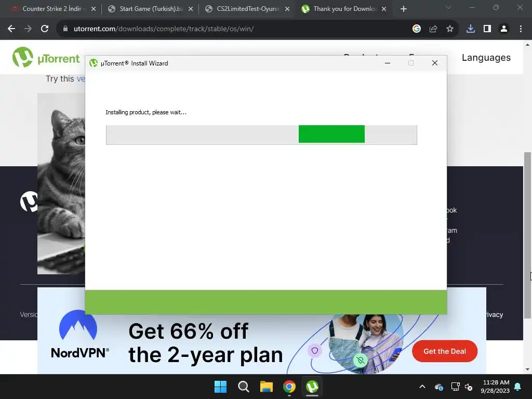Open Chrome three-dot menu

click(521, 29)
